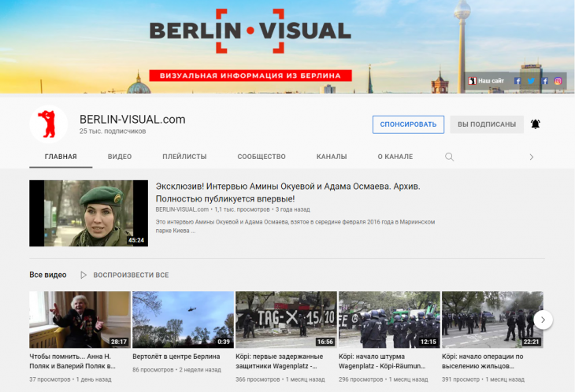575x392 pixels.
Task: Open the 22:21 eviction operation video thumbnail
Action: [492, 320]
